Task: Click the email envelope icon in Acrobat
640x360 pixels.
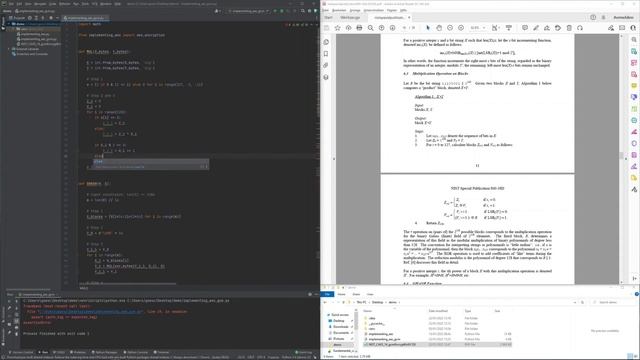Action: [x=622, y=28]
